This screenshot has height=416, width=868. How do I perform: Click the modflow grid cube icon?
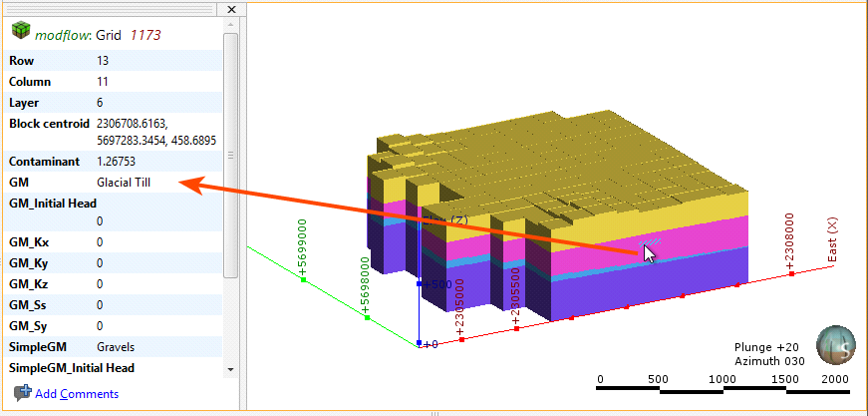20,34
